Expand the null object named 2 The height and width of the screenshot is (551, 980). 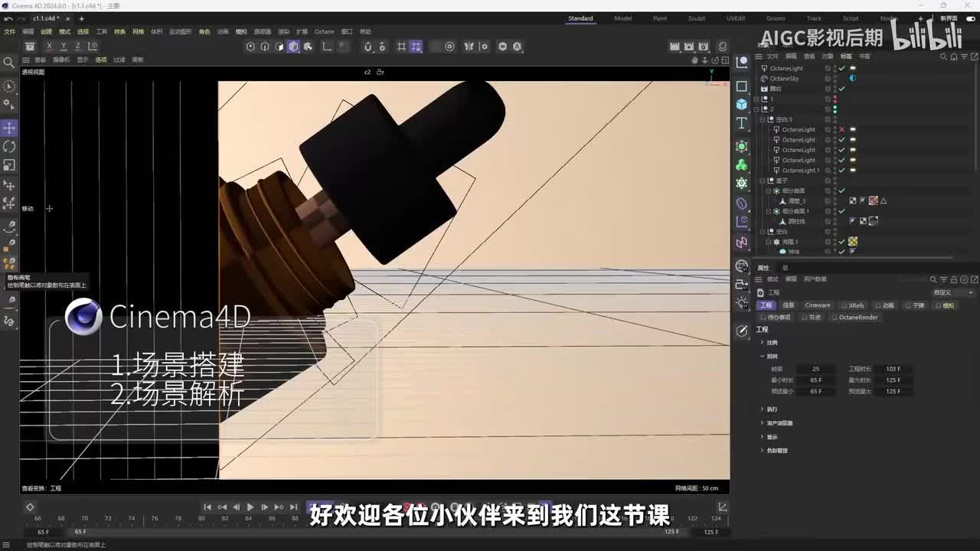tap(756, 109)
